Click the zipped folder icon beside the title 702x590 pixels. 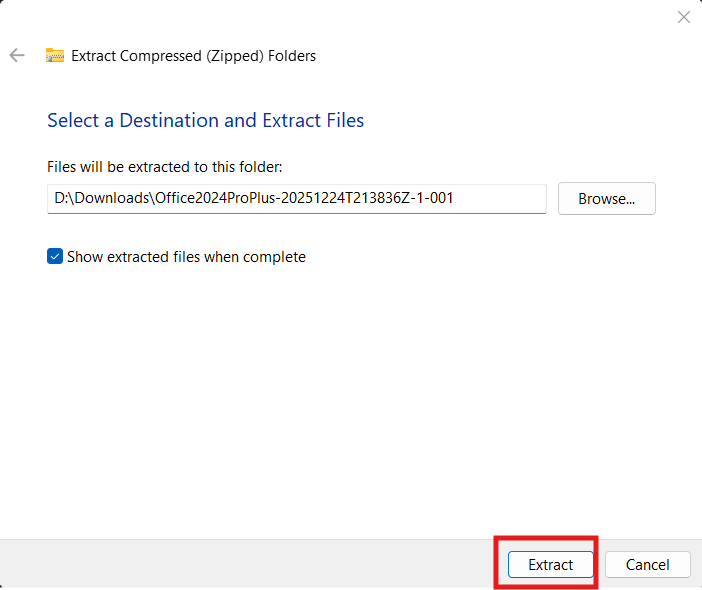[x=55, y=56]
